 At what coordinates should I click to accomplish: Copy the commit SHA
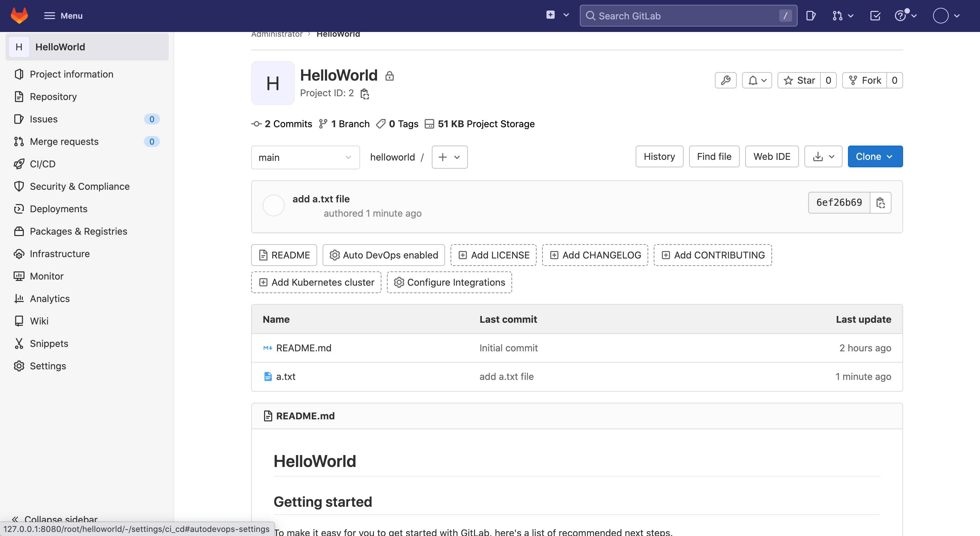pyautogui.click(x=880, y=202)
